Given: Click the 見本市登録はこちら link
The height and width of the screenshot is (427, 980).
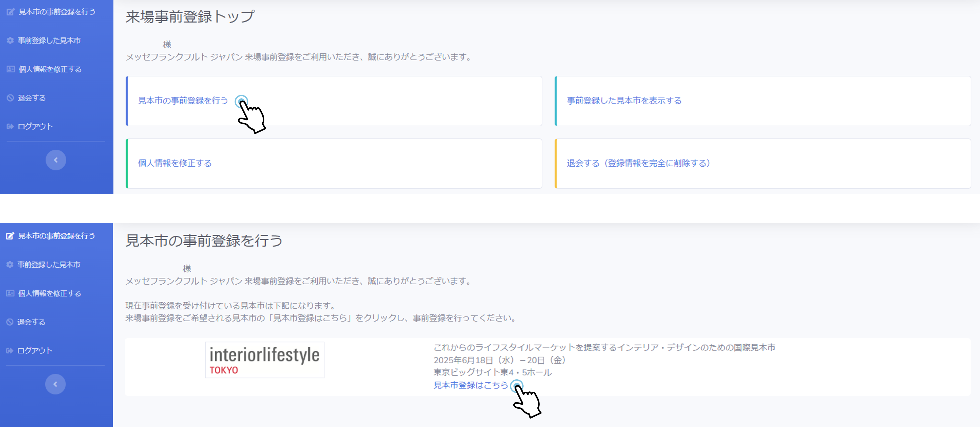Looking at the screenshot, I should 471,385.
